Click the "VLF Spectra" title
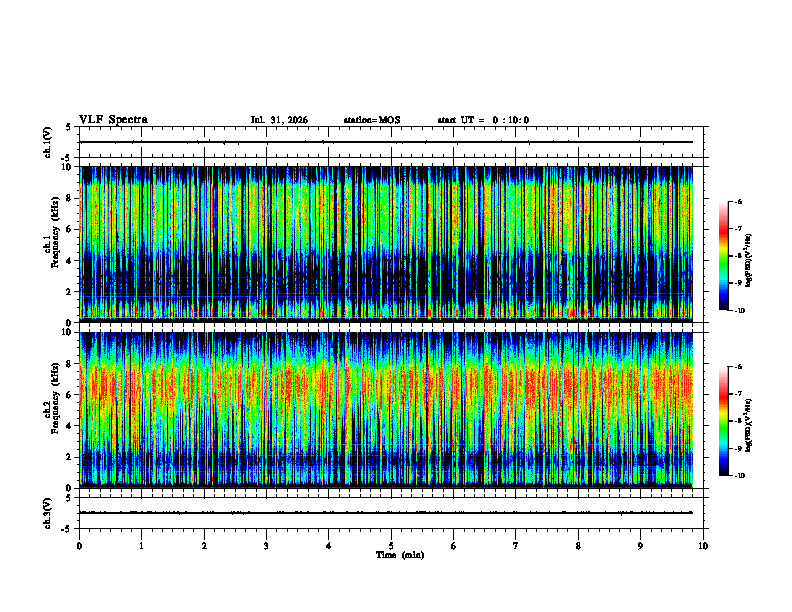792x612 pixels. coord(113,120)
